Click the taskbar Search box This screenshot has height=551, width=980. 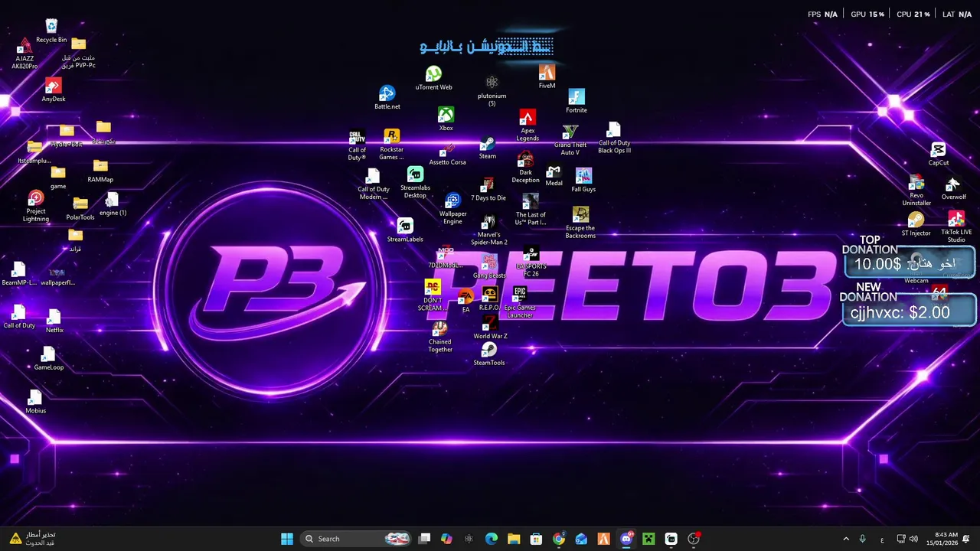coord(356,539)
